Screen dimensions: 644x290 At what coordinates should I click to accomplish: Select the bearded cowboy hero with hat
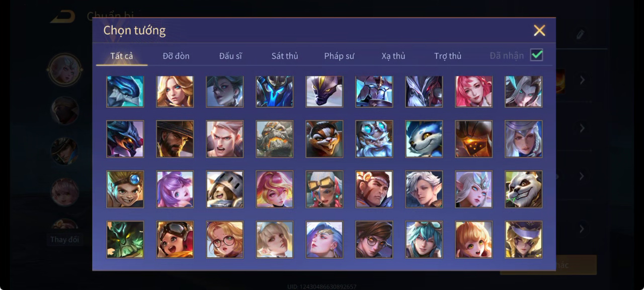175,139
